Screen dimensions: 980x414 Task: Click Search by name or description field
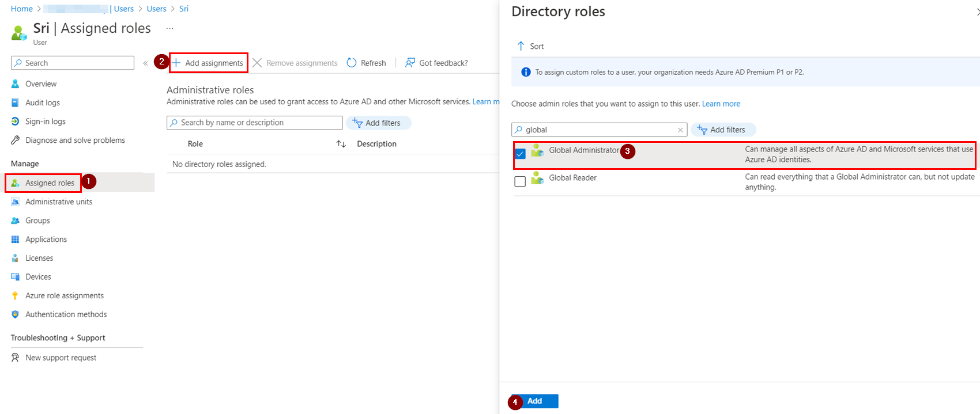(255, 123)
